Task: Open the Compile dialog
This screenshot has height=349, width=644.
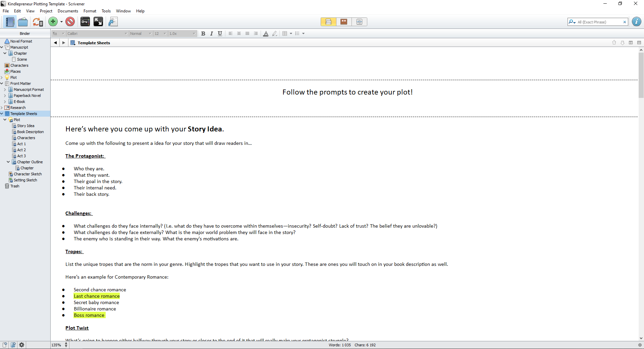Action: tap(113, 21)
